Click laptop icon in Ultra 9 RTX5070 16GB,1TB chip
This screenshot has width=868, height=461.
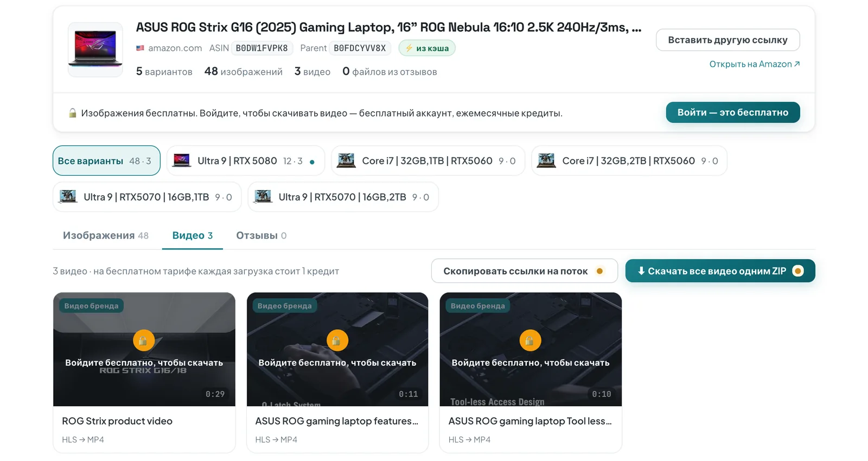68,197
